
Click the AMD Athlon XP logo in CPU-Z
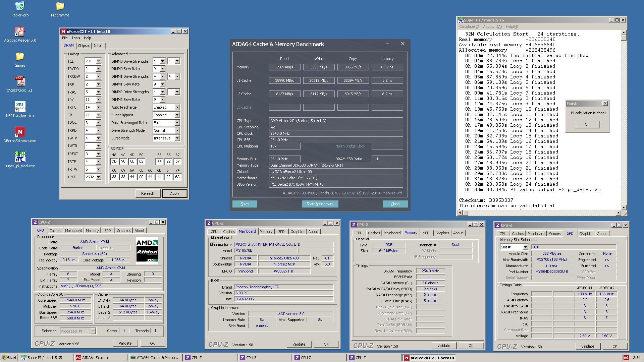tap(147, 251)
